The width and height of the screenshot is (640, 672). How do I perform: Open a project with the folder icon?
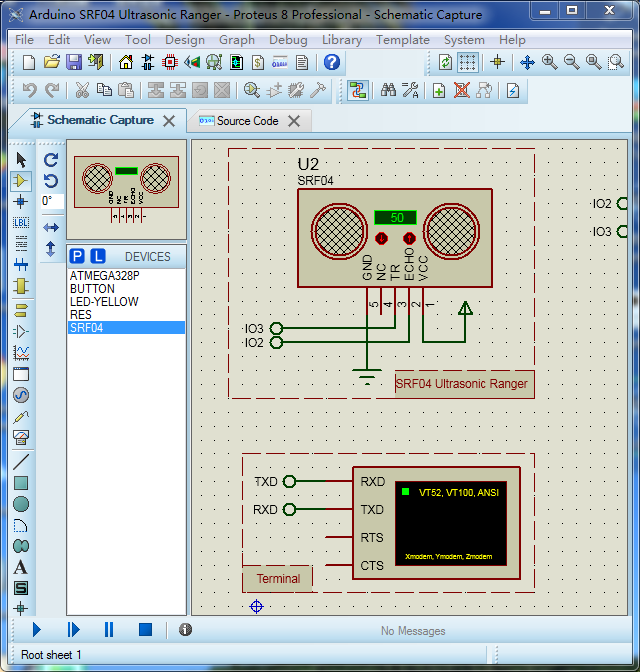[52, 63]
